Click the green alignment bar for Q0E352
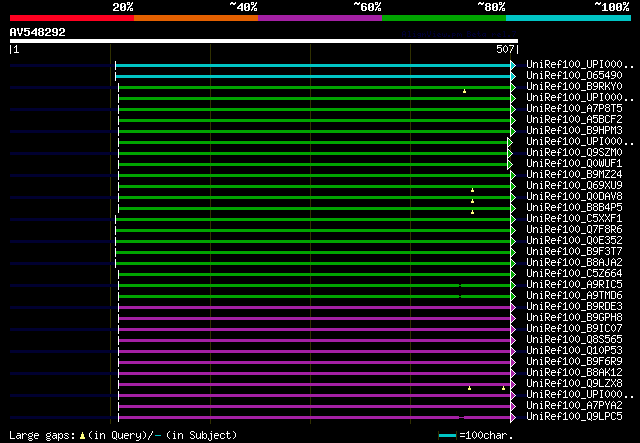Screen dimensions: 640x443 (x=313, y=242)
